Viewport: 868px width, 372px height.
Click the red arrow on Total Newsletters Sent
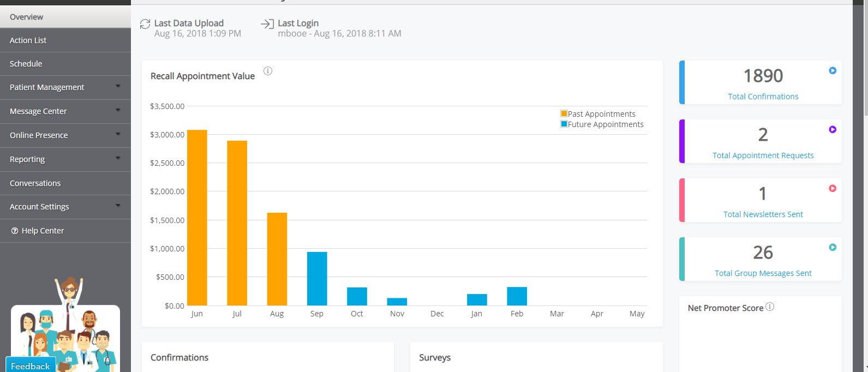[833, 188]
